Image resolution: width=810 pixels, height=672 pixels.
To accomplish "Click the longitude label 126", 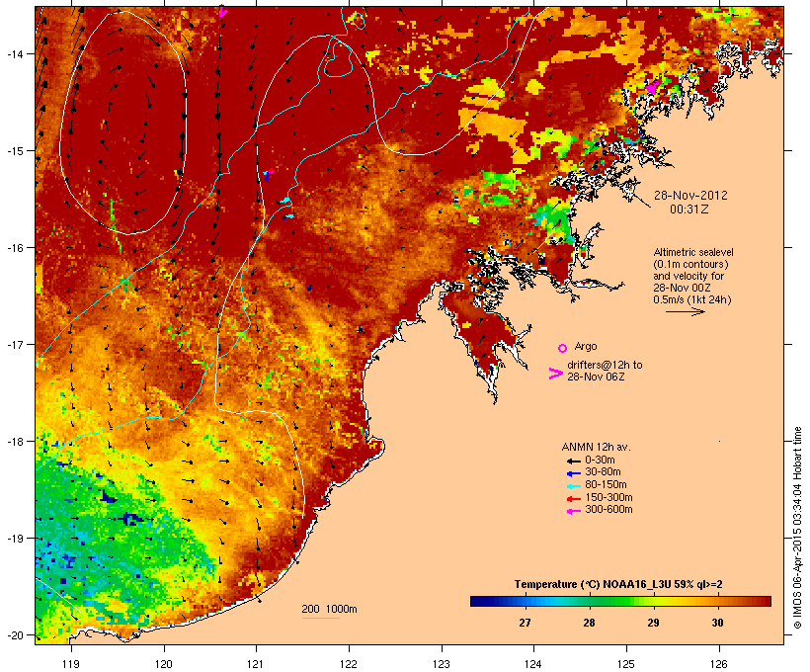I will [x=718, y=664].
